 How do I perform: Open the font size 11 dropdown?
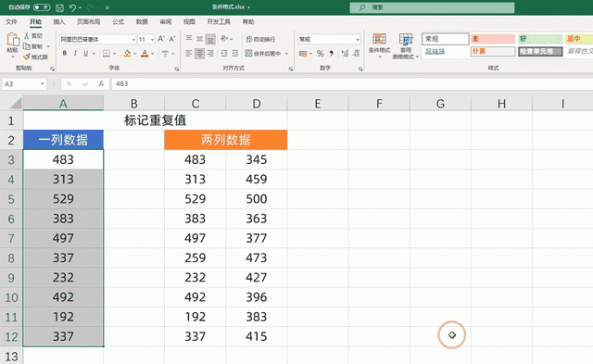[x=152, y=39]
